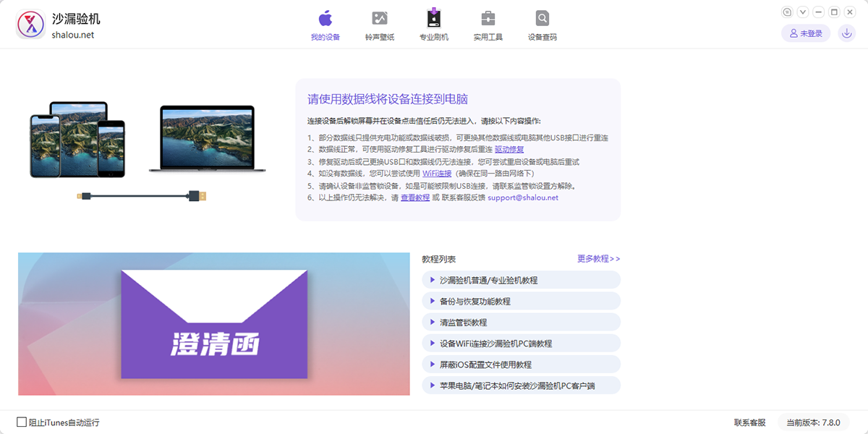Open the download manager arrow icon
Viewport: 868px width, 434px height.
click(846, 33)
